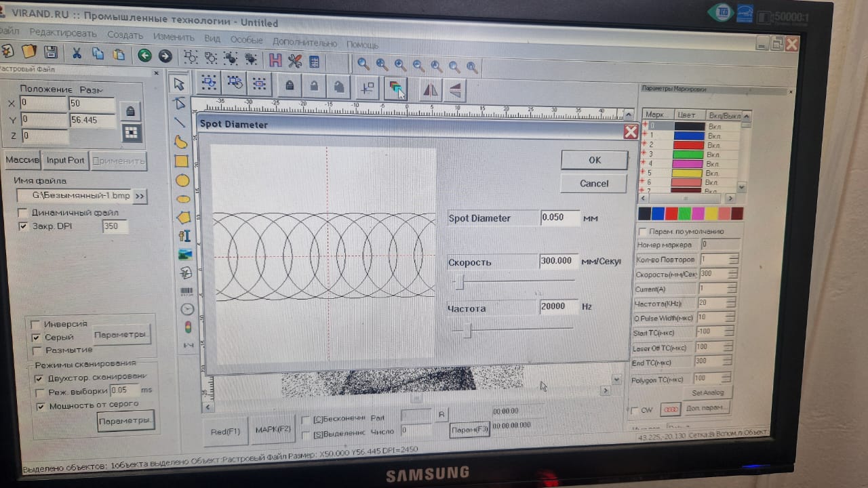Click the Скорость slider handle
The image size is (868, 488).
pyautogui.click(x=459, y=281)
